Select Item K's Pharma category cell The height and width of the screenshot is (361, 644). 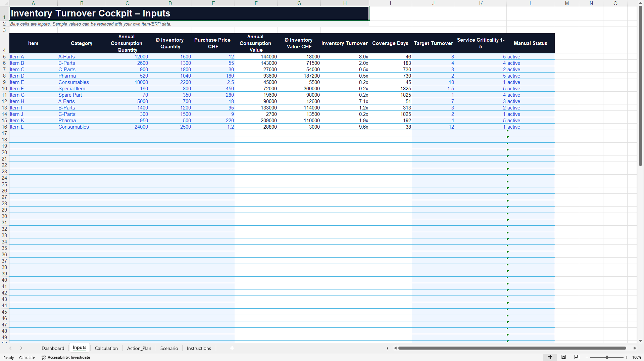[82, 121]
